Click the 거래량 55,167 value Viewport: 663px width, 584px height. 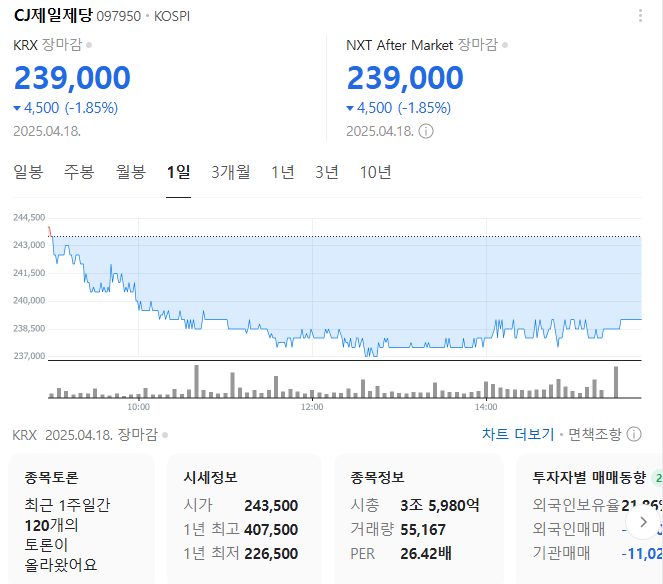coord(423,529)
